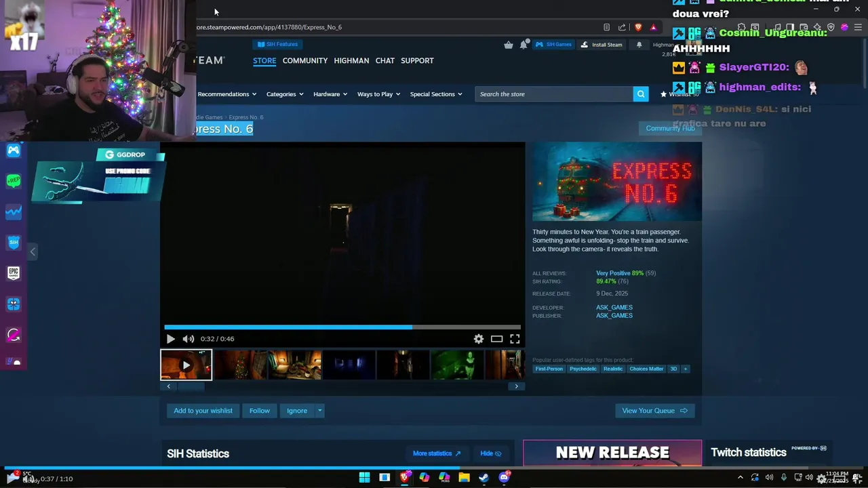Select the First-Person tag
868x488 pixels.
click(549, 369)
